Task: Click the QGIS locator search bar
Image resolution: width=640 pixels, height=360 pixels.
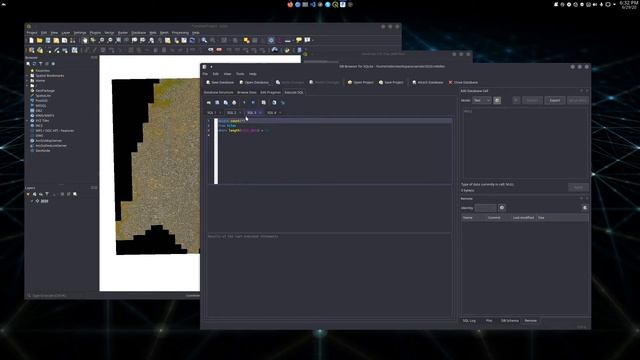Action: pos(61,296)
